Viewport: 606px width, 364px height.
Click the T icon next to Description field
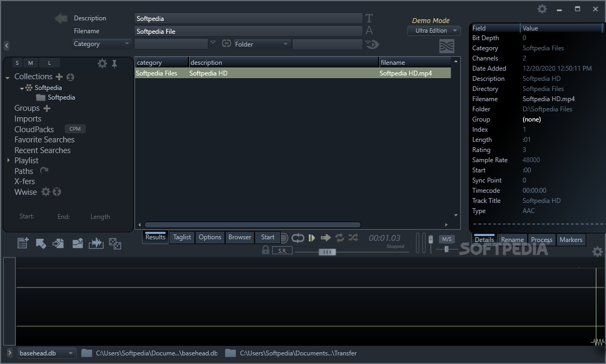[369, 18]
